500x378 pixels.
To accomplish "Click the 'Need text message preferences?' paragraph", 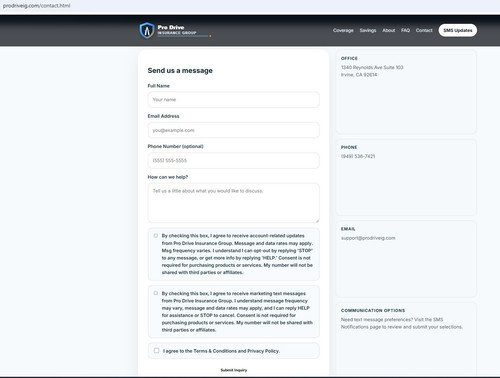I will (x=402, y=323).
